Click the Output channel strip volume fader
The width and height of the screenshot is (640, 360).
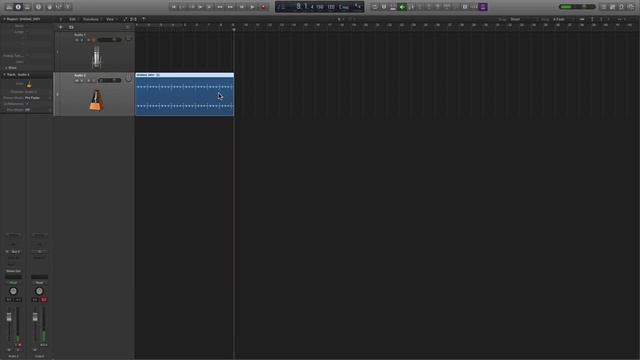coord(35,317)
